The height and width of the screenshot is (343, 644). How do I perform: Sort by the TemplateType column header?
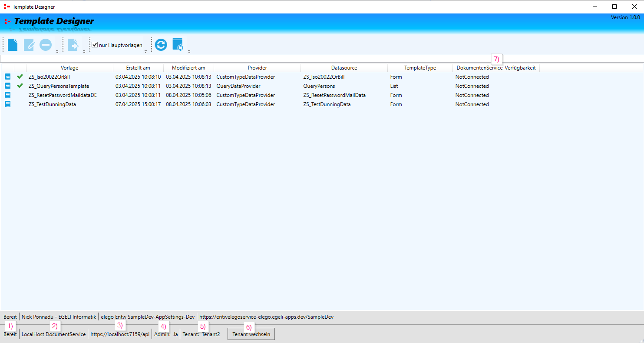point(420,68)
